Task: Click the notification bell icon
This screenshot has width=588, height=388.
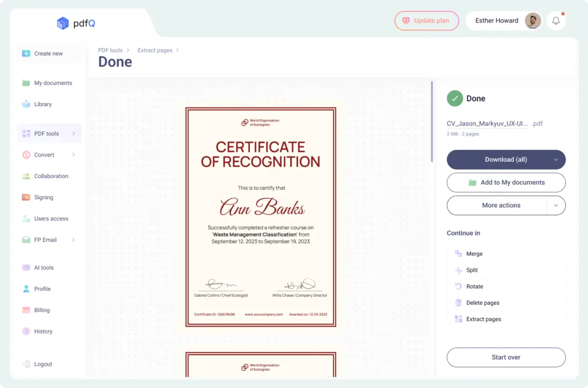Action: [x=556, y=21]
